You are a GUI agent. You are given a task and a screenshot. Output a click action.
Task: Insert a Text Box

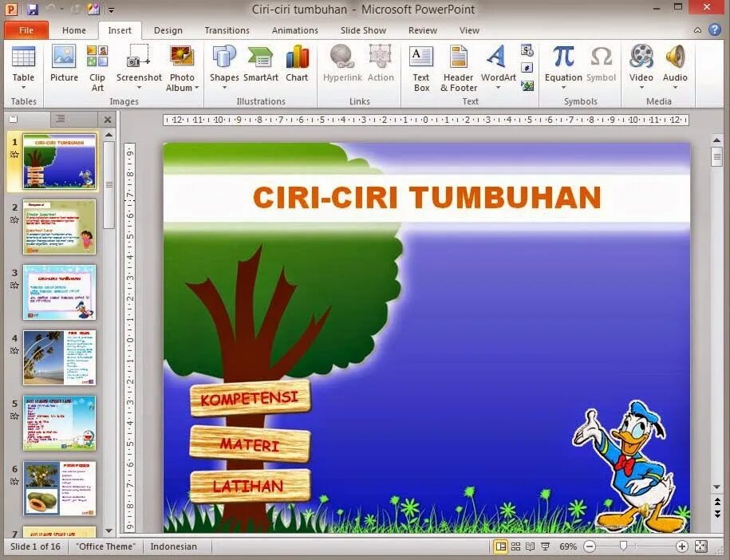pyautogui.click(x=421, y=69)
